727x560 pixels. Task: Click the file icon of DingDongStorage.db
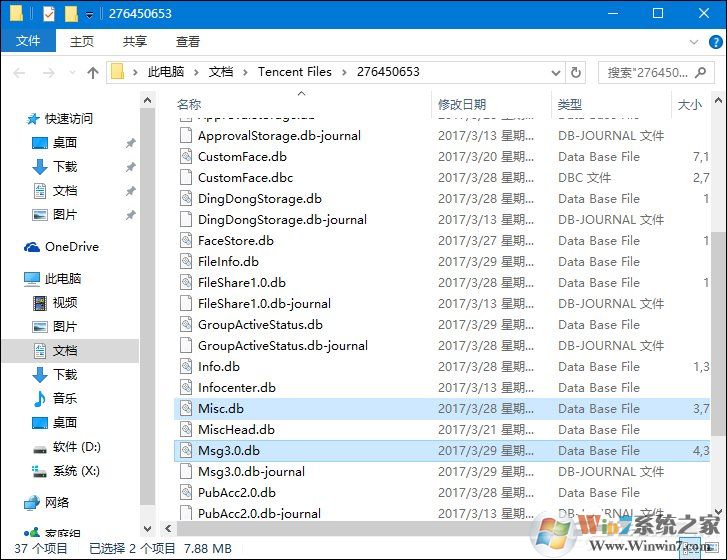pos(186,198)
